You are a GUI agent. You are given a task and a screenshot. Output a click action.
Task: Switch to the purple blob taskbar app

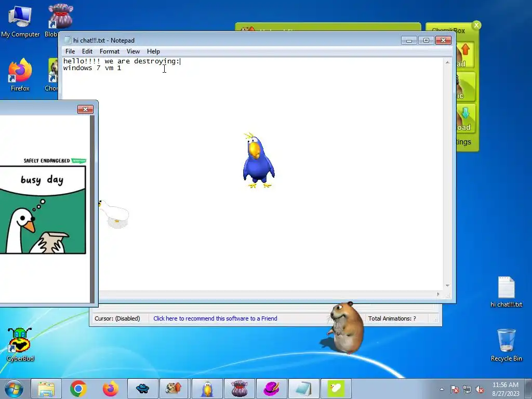[239, 389]
